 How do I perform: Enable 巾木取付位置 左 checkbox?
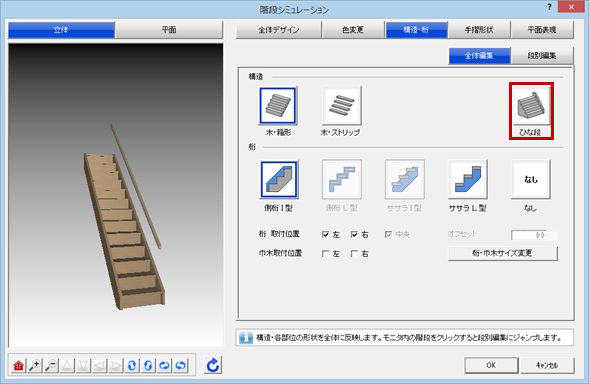326,254
